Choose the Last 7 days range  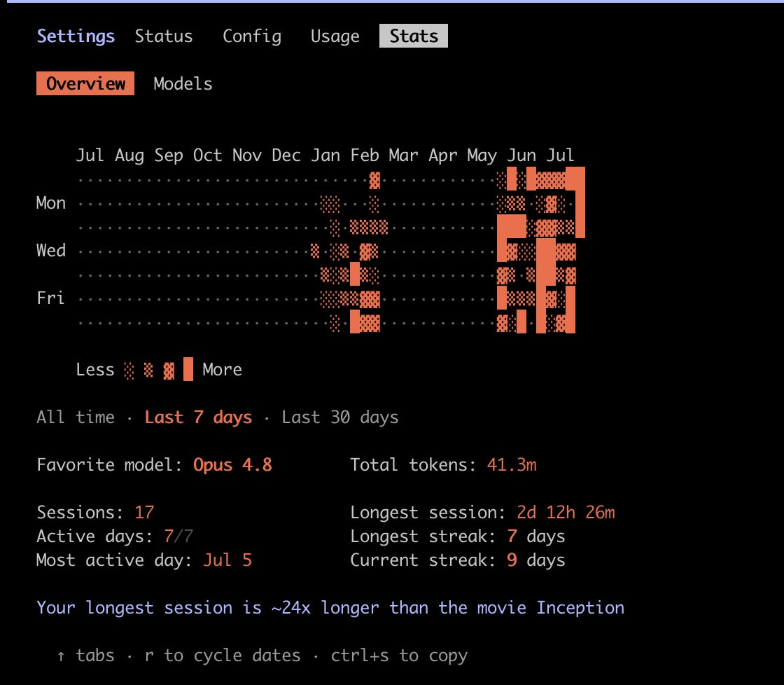[198, 417]
